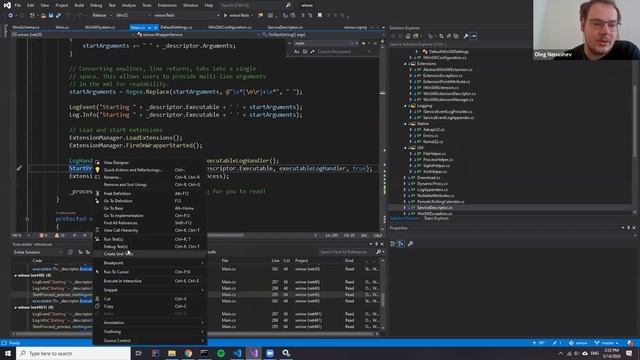Choose Run To Cursor in context menu
Screen dimensions: 640x360
[x=149, y=272]
